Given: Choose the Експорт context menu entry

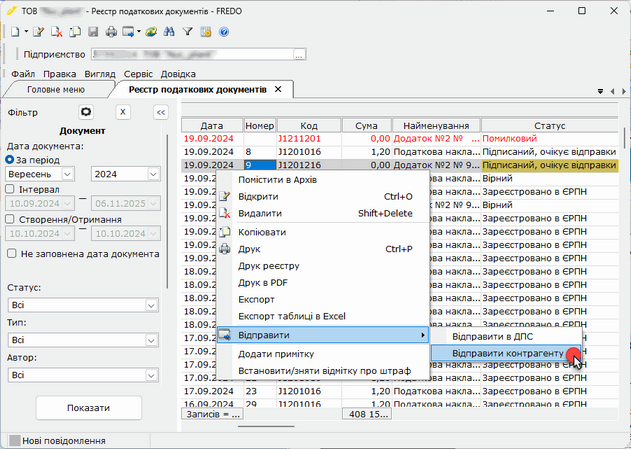Looking at the screenshot, I should tap(323, 299).
